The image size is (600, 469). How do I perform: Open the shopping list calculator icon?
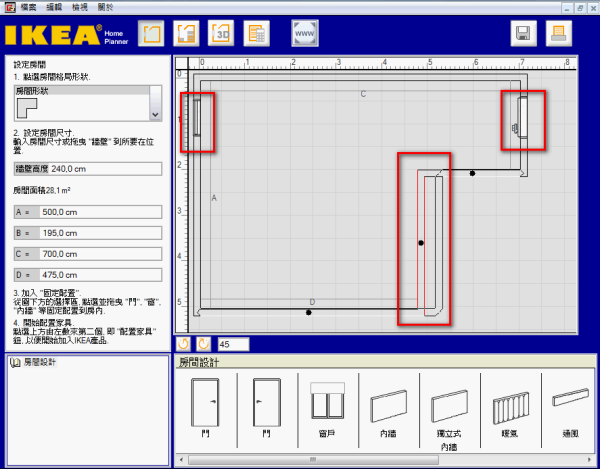coord(256,34)
